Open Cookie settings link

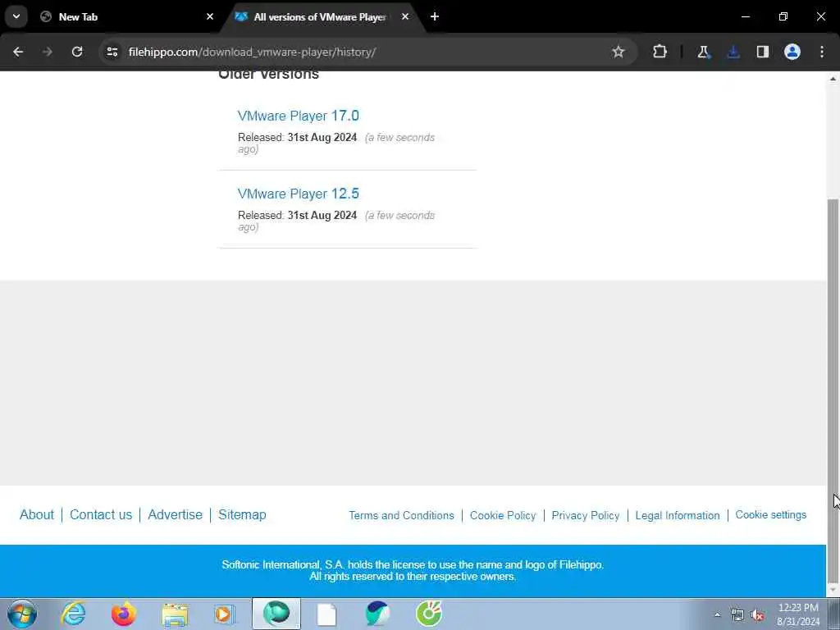coord(771,515)
